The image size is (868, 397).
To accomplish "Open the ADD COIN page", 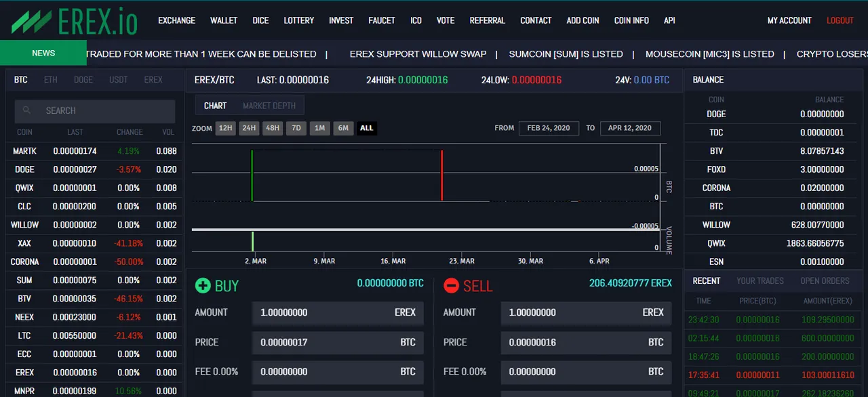I will tap(583, 20).
